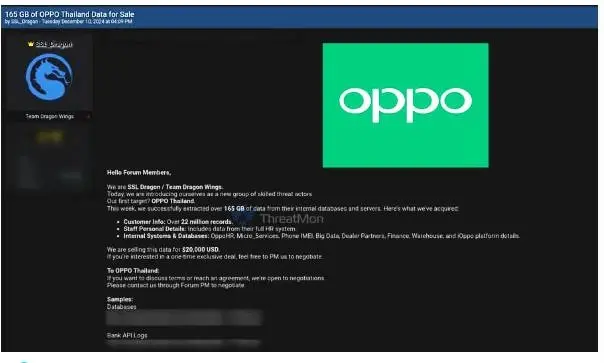Click the line 'Our first target? OPPO Thailand.'
Image resolution: width=604 pixels, height=363 pixels.
tap(151, 201)
